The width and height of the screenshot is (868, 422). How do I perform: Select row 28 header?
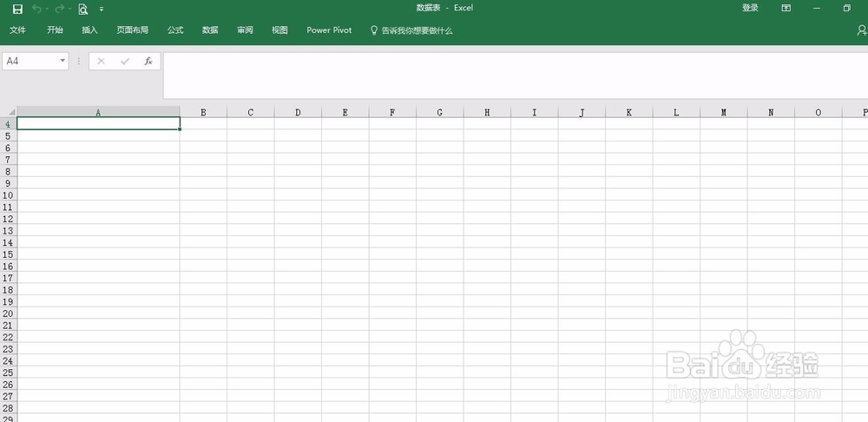pyautogui.click(x=9, y=408)
